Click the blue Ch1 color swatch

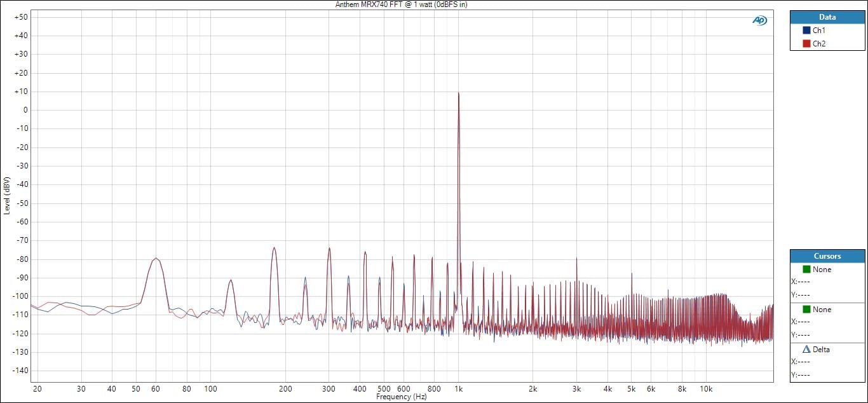pyautogui.click(x=806, y=31)
